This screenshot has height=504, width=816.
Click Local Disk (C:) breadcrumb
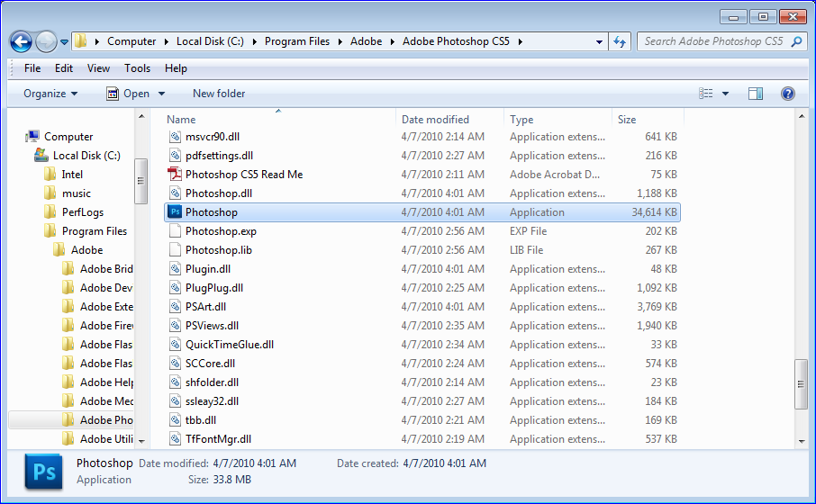coord(210,41)
